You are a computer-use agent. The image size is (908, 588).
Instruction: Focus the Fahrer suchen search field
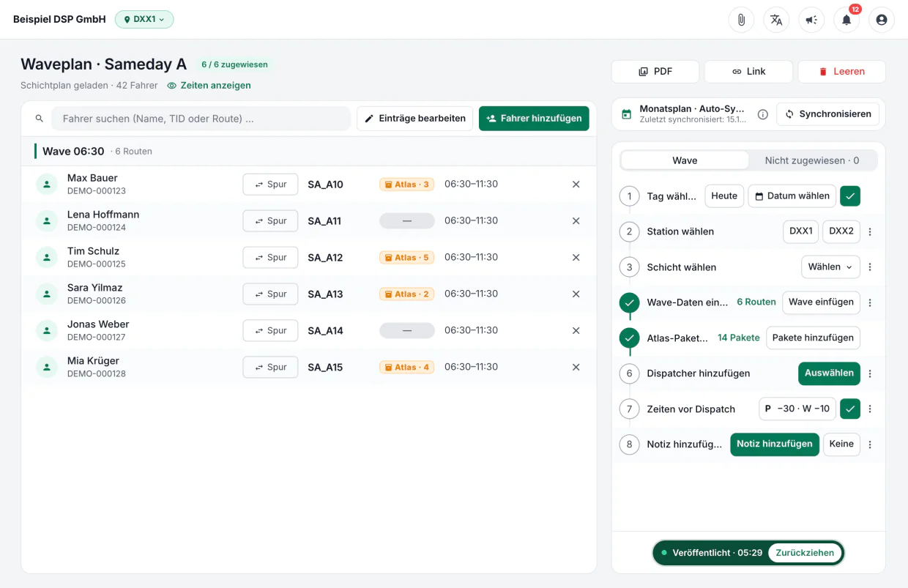(201, 119)
